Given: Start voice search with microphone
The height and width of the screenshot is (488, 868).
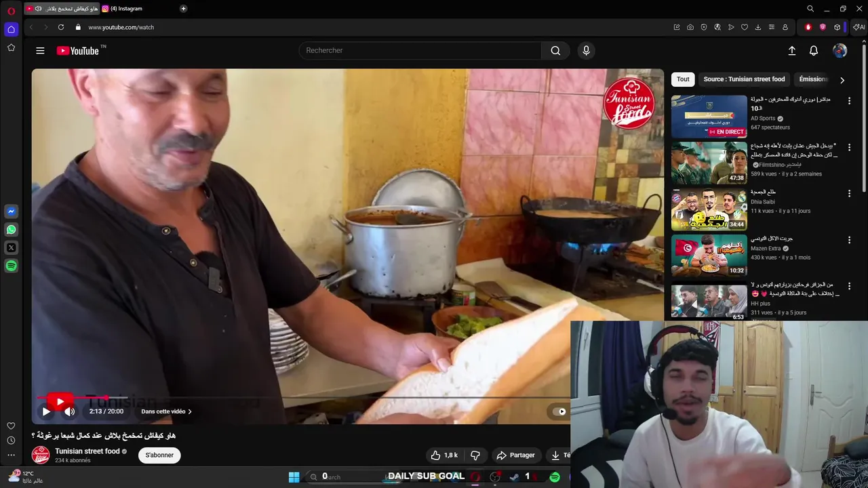Looking at the screenshot, I should 587,50.
